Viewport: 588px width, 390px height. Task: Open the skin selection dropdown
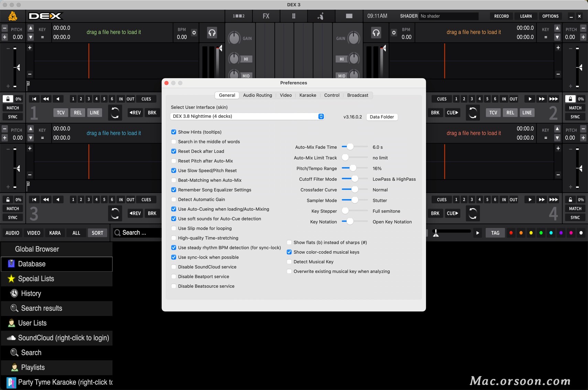pyautogui.click(x=247, y=116)
